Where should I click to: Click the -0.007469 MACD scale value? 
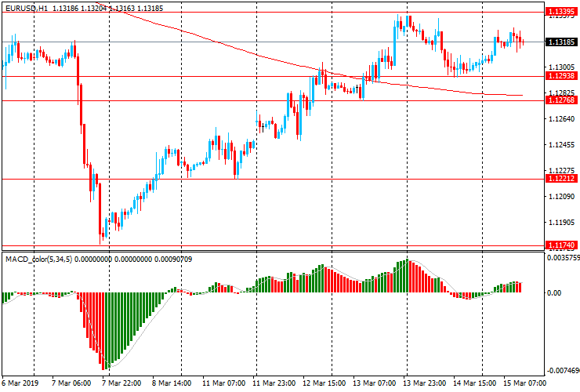point(563,371)
